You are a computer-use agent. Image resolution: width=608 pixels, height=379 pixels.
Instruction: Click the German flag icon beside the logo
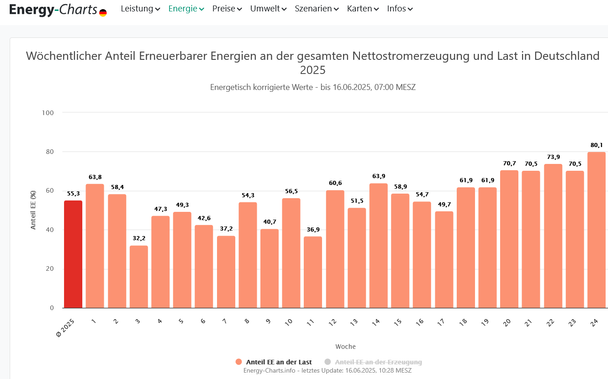point(103,13)
